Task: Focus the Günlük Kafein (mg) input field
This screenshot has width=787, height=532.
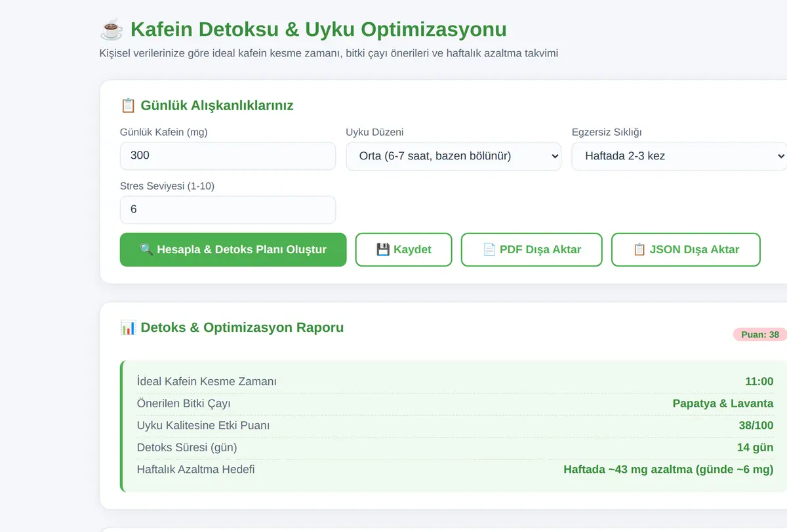Action: (228, 156)
